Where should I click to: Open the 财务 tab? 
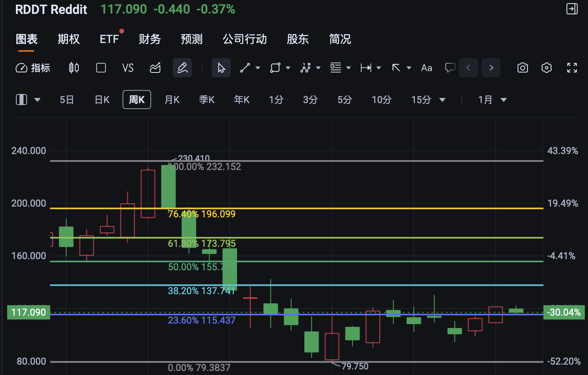pos(150,39)
